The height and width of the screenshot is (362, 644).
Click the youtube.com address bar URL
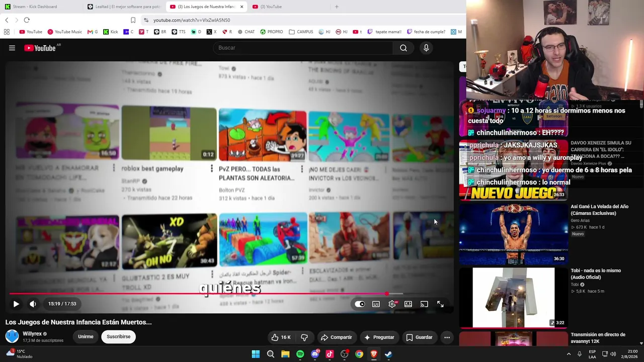pos(192,20)
